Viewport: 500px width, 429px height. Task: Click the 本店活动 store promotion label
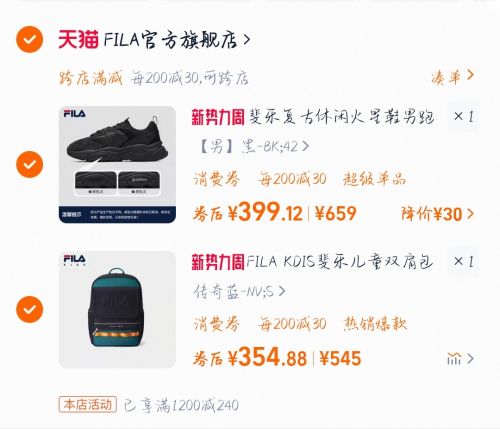(x=88, y=405)
